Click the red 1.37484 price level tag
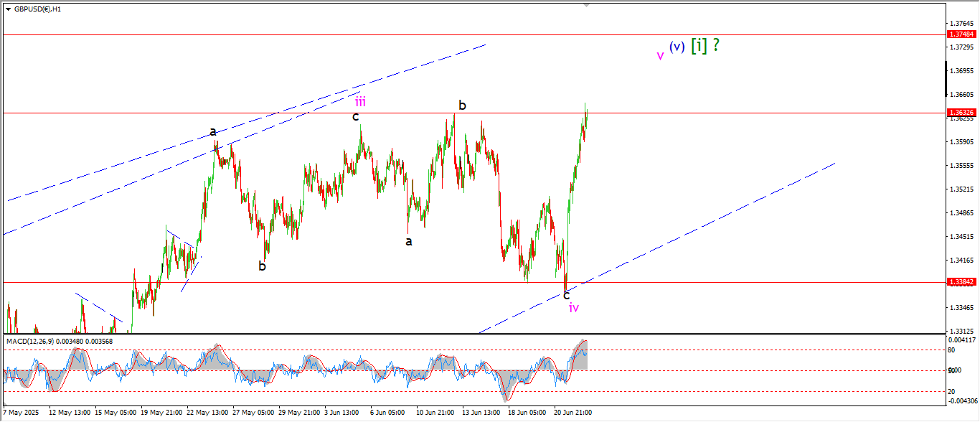 click(961, 34)
